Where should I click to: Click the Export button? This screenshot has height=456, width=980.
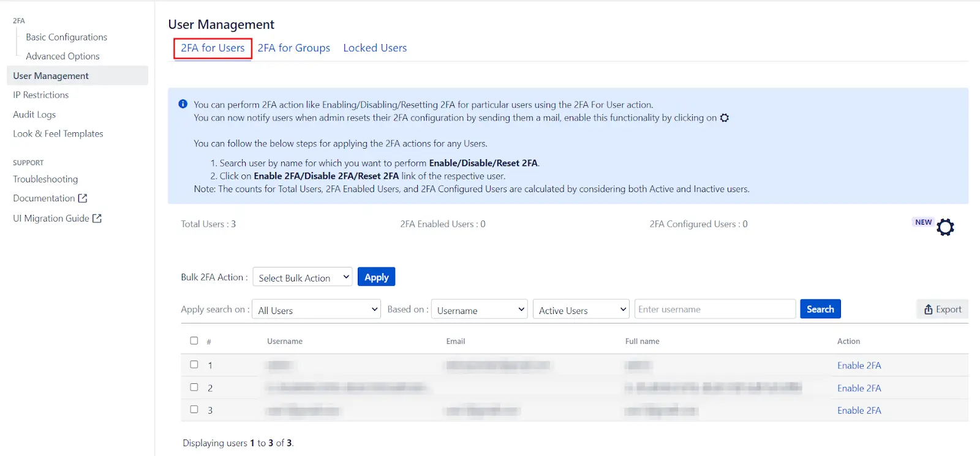942,309
